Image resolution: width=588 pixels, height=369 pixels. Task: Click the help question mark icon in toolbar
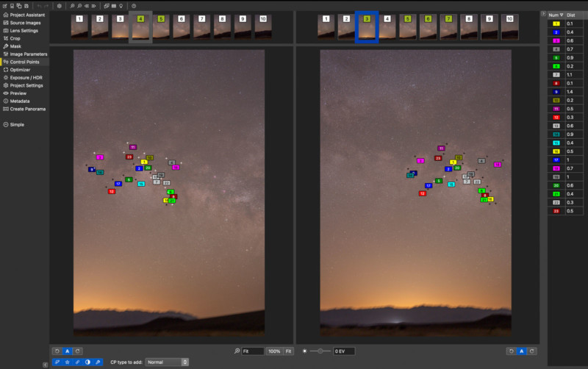pyautogui.click(x=133, y=5)
